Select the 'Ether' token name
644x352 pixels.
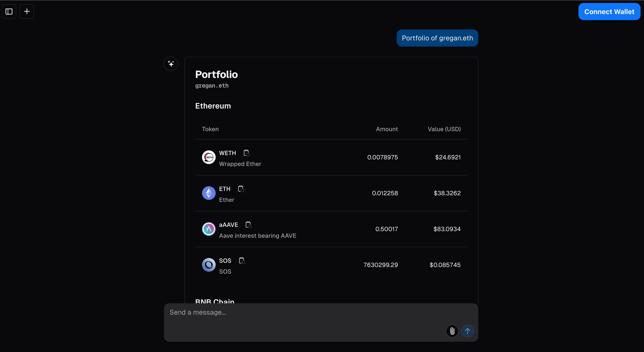227,200
